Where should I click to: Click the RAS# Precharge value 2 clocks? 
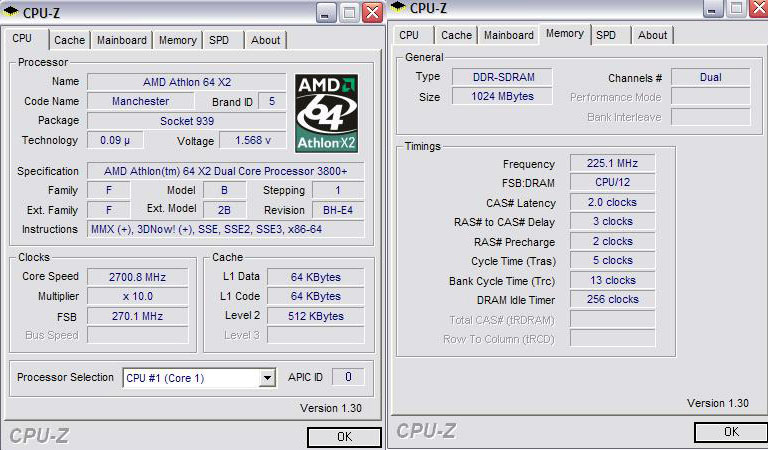coord(613,241)
